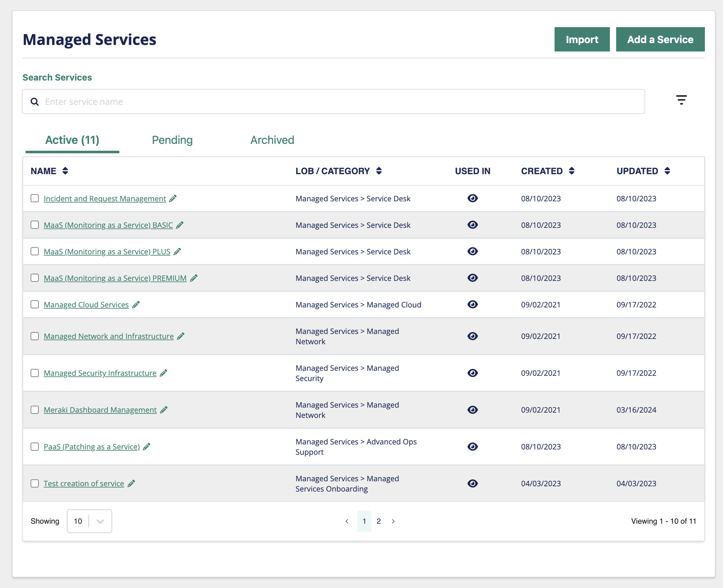View usage of Managed Cloud Services via eye icon
The height and width of the screenshot is (588, 723).
click(473, 304)
